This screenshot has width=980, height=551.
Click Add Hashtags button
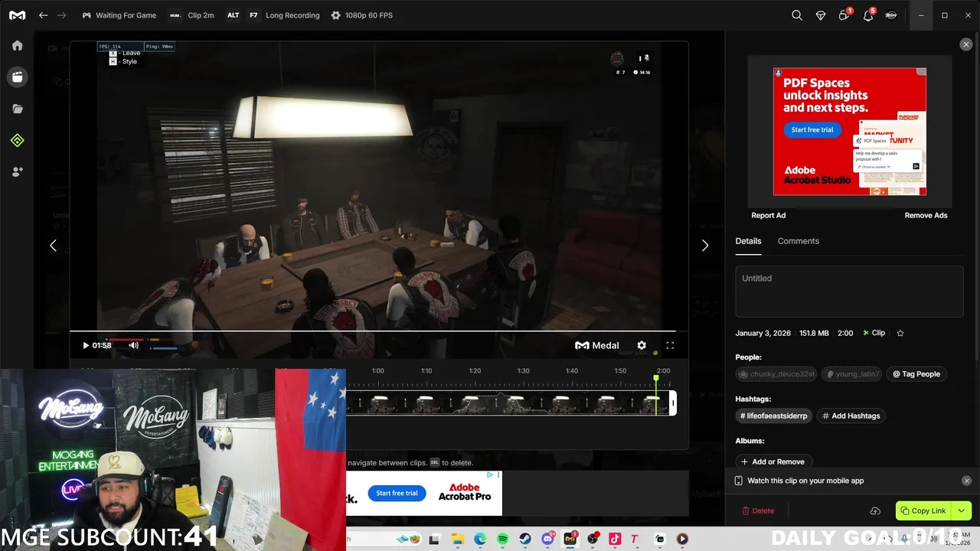click(851, 416)
